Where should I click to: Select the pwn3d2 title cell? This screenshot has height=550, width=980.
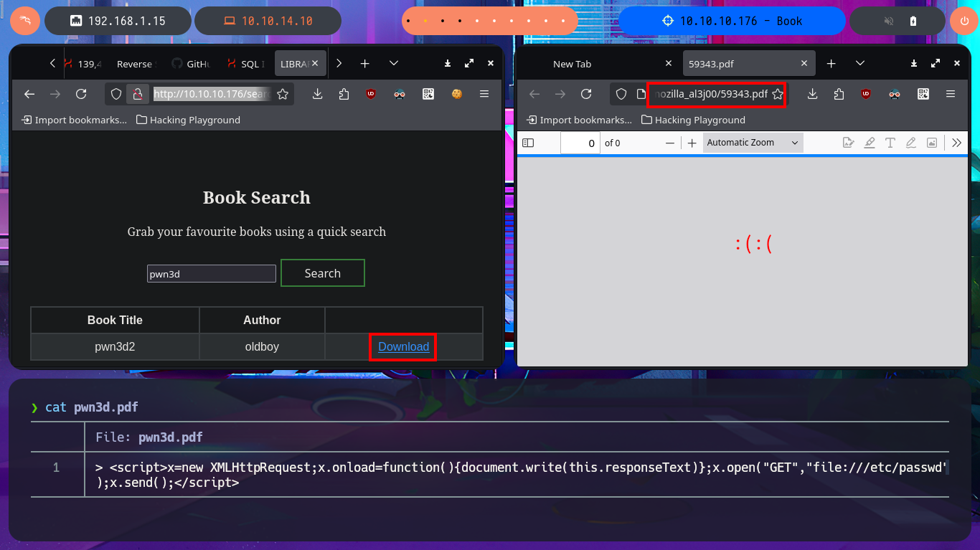tap(115, 347)
